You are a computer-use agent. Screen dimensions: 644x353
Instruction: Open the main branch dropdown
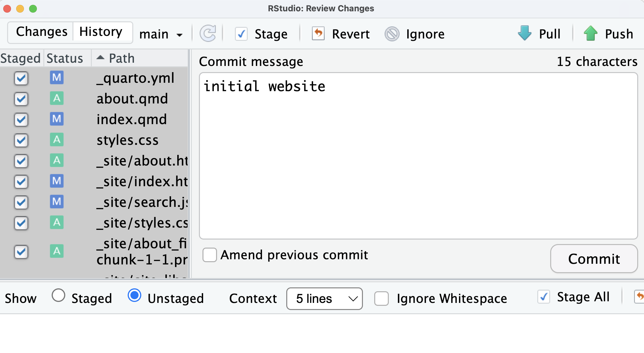(161, 34)
